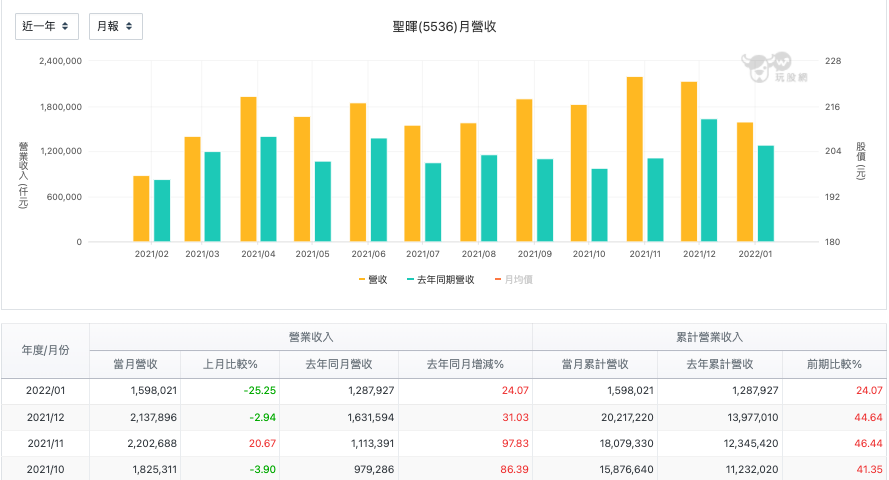
Task: Click the value 11,232,020
Action: click(x=752, y=469)
